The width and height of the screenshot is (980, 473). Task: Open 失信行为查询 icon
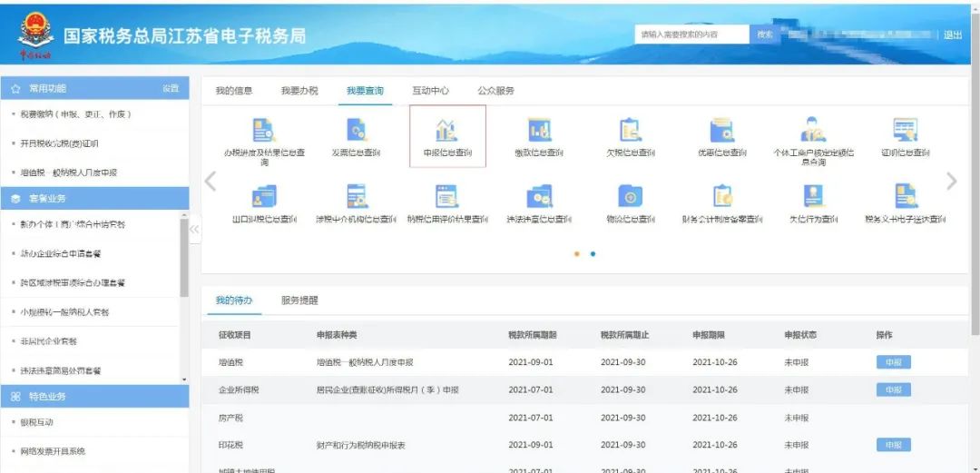click(813, 196)
